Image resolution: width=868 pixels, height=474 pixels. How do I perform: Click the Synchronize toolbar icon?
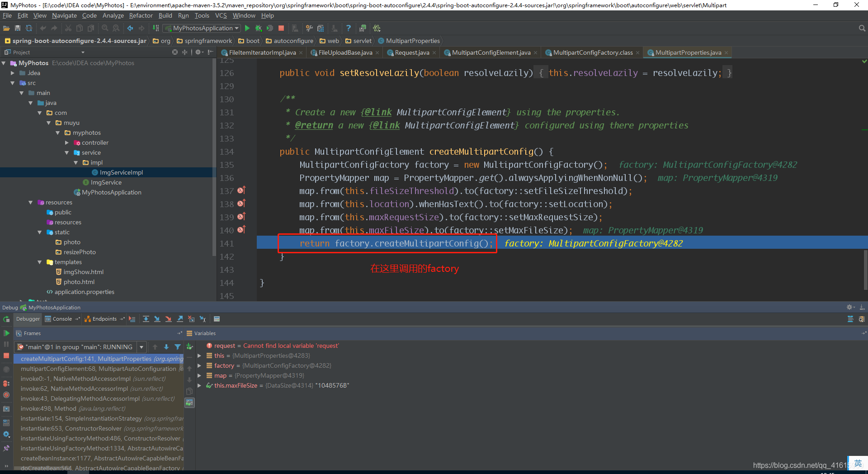pyautogui.click(x=29, y=28)
